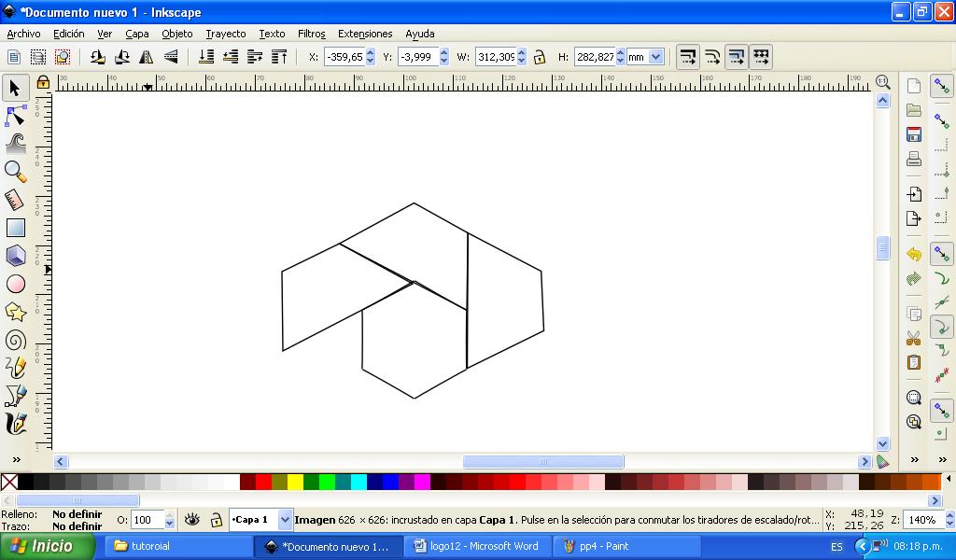The width and height of the screenshot is (956, 560).
Task: Select the Tweak objects tool
Action: tap(15, 144)
